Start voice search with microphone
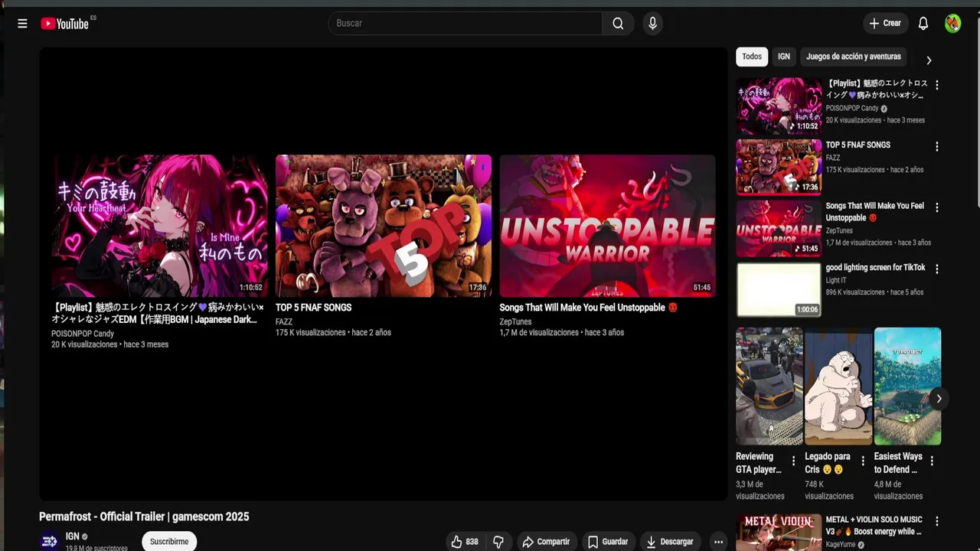The width and height of the screenshot is (980, 551). point(652,24)
